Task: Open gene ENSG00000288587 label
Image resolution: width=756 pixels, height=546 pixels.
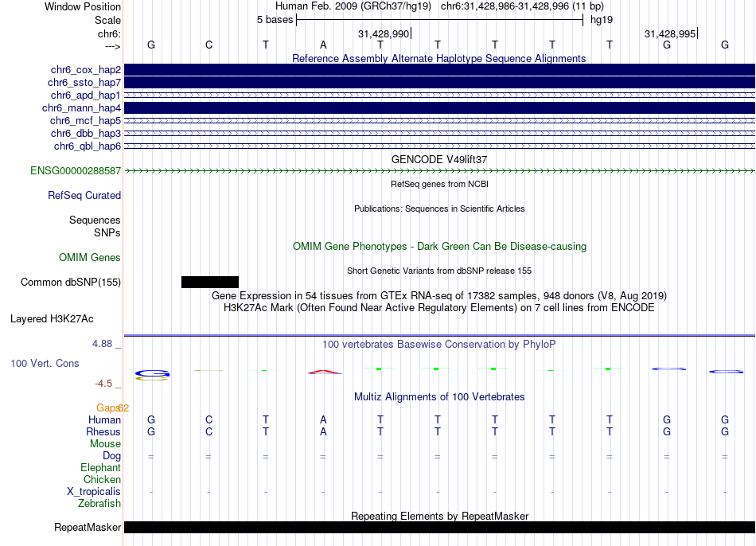Action: (76, 171)
